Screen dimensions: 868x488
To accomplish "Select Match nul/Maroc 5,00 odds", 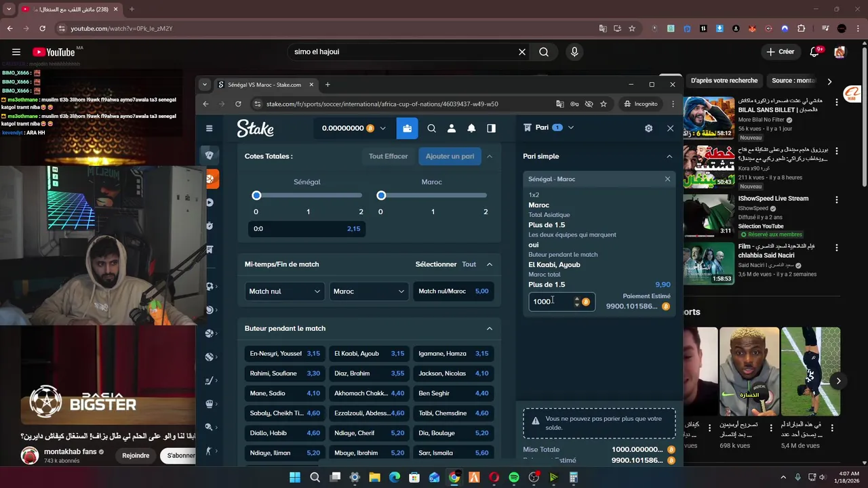I will tap(453, 291).
